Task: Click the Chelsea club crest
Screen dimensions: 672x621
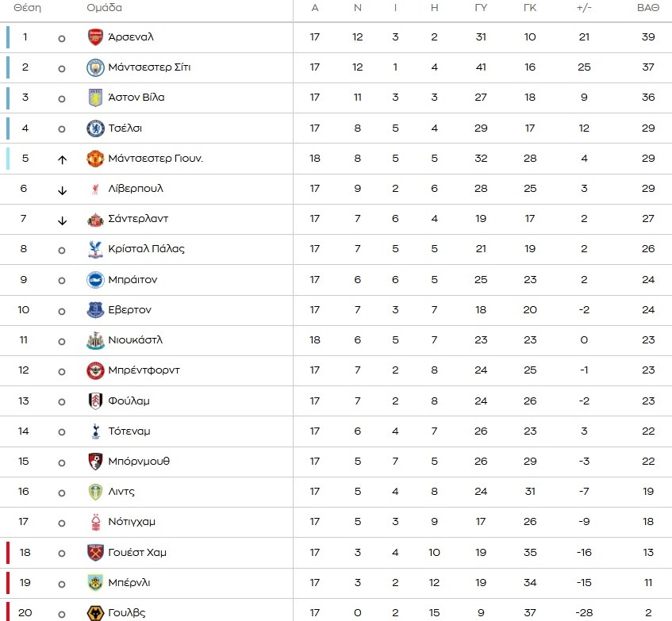Action: 95,128
